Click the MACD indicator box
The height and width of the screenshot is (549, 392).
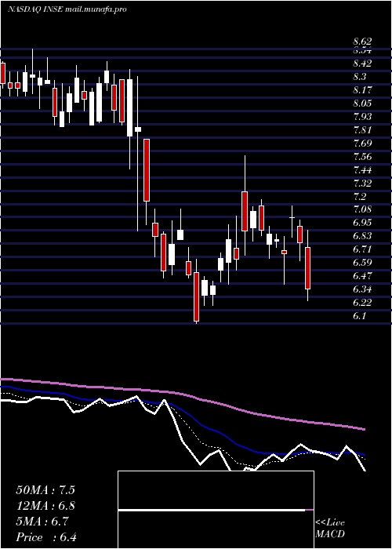[x=216, y=510]
